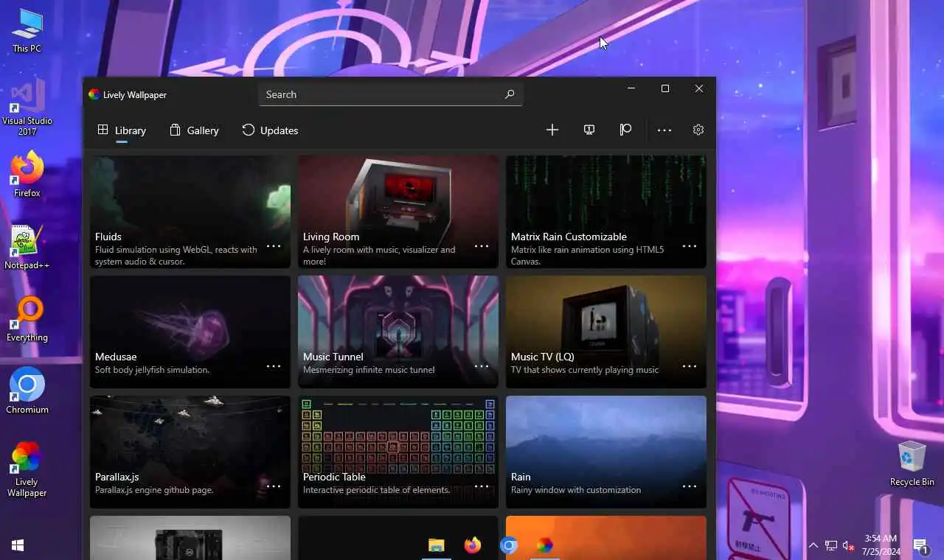Open options menu for Music TV (LQ)

tap(690, 366)
